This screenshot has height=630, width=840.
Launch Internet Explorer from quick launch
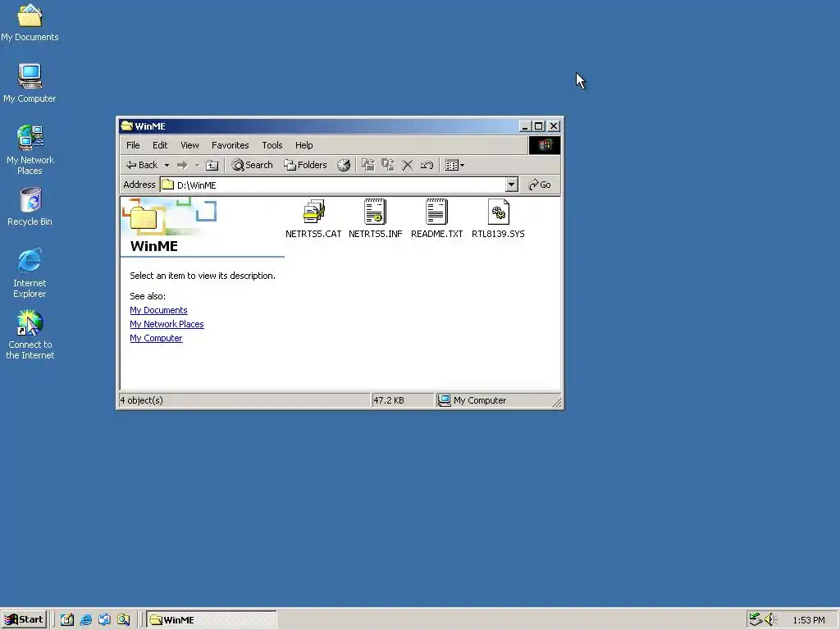(85, 620)
